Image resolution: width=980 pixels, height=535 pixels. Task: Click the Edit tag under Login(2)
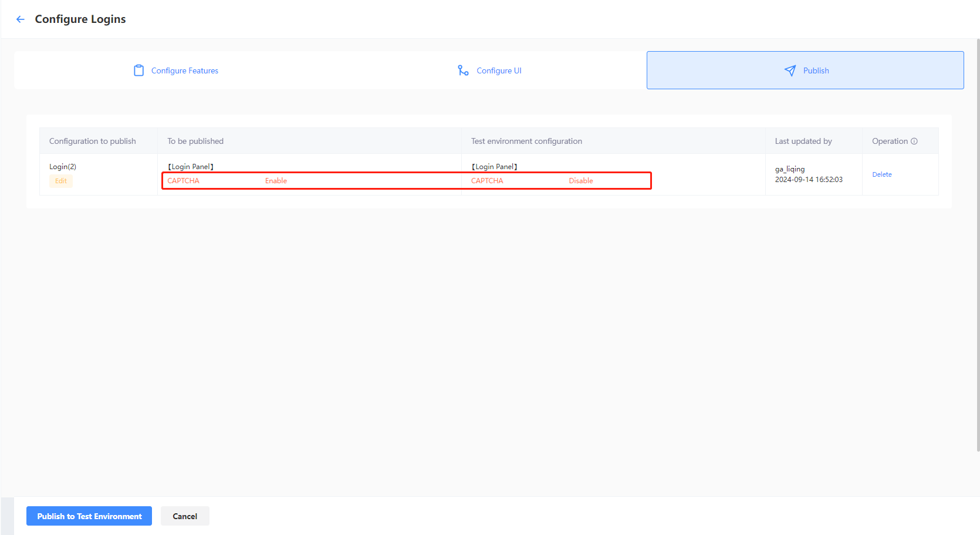[61, 181]
